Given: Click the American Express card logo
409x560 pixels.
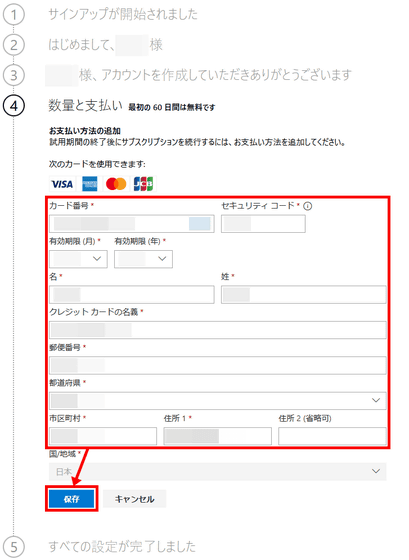Looking at the screenshot, I should (x=90, y=184).
